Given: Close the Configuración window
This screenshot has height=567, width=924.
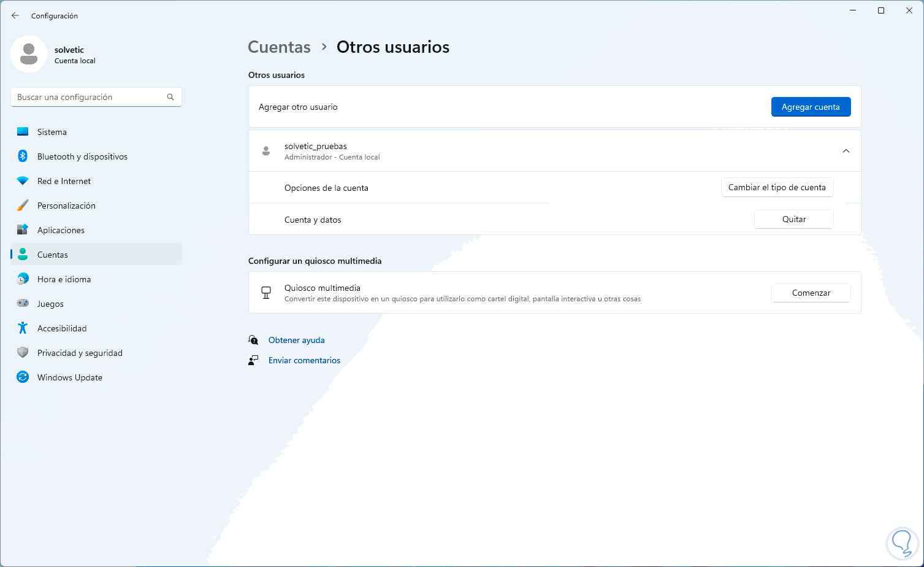Looking at the screenshot, I should click(x=909, y=10).
